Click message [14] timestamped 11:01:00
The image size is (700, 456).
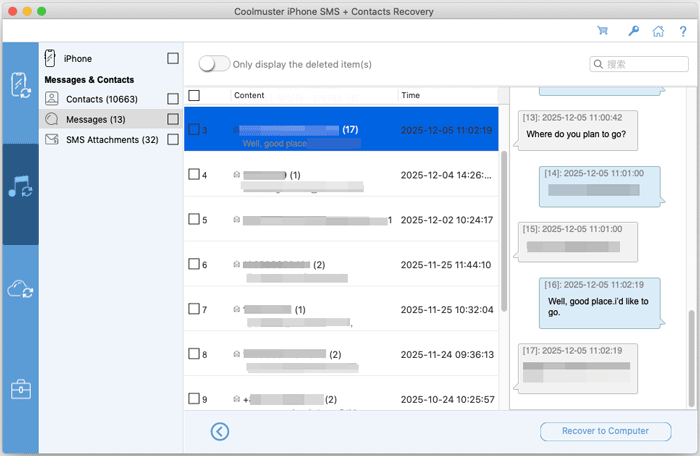tap(600, 186)
